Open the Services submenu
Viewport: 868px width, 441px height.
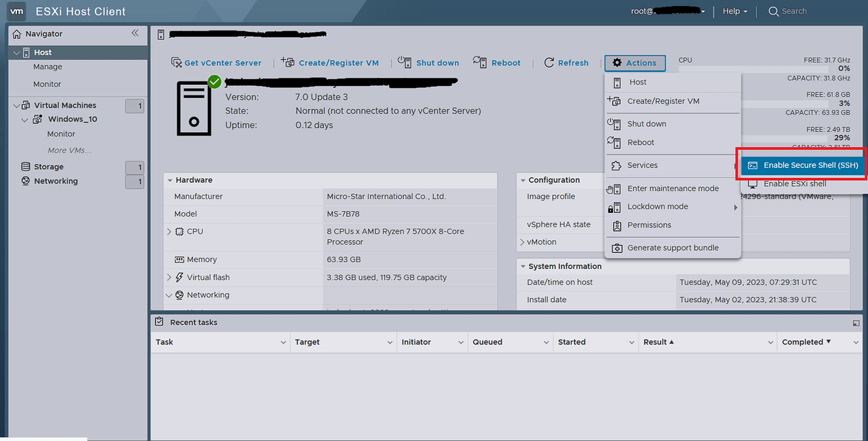click(x=672, y=165)
